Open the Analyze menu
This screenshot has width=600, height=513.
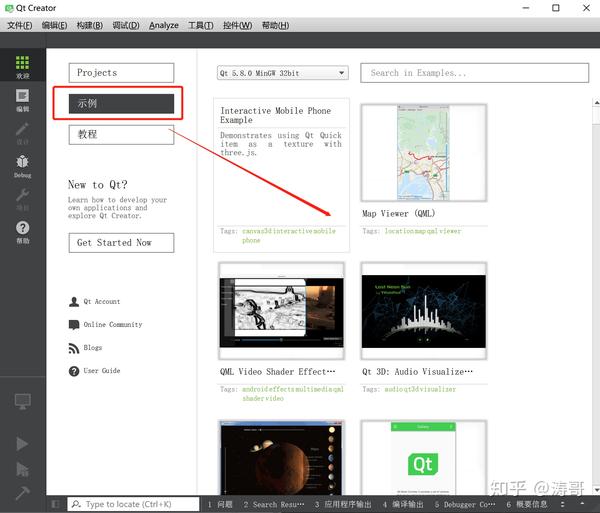coord(164,25)
